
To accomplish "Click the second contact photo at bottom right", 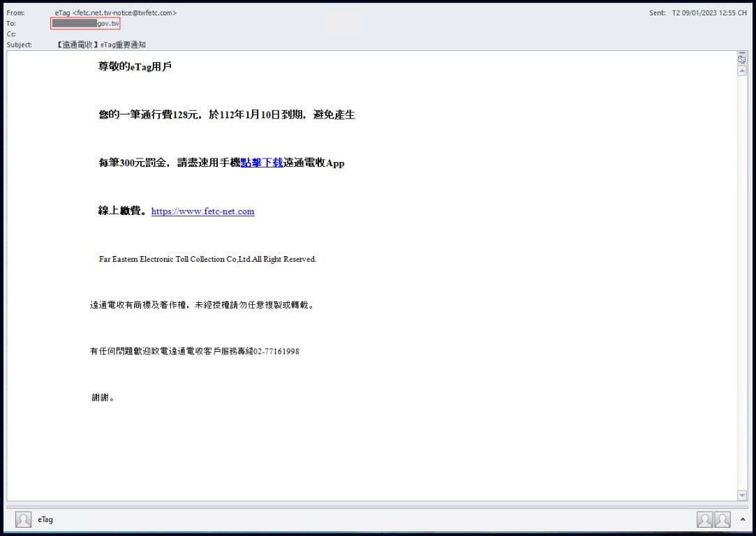I will [722, 520].
